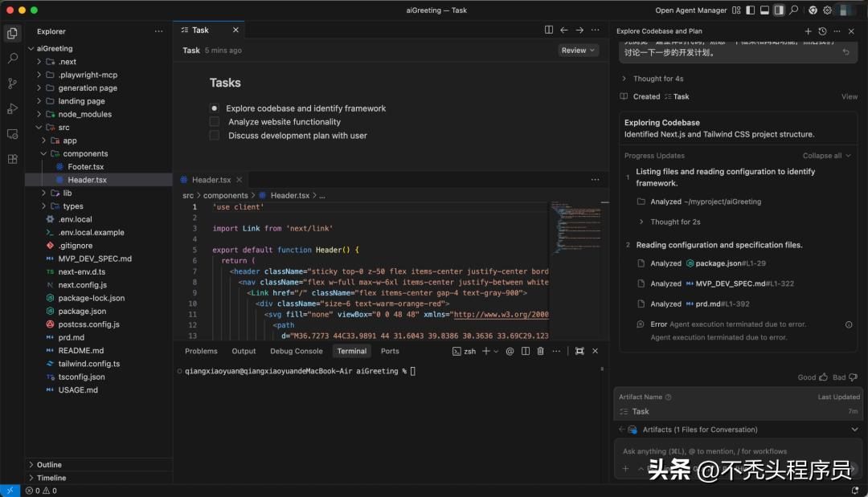Toggle 'Explore codebase and identify framework' task
The image size is (868, 497).
214,108
